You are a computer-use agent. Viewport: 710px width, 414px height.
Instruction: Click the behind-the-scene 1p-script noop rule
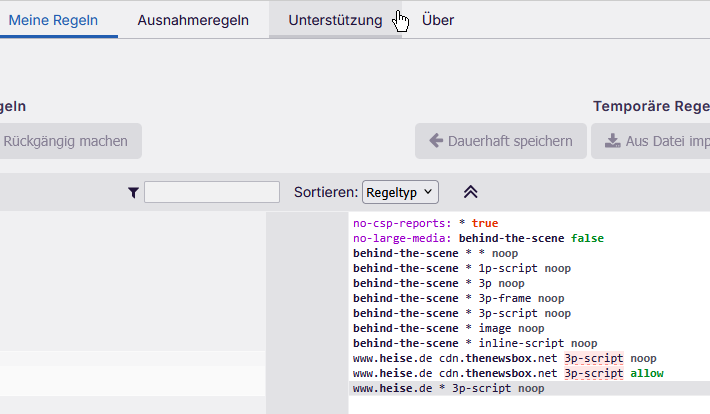(462, 269)
